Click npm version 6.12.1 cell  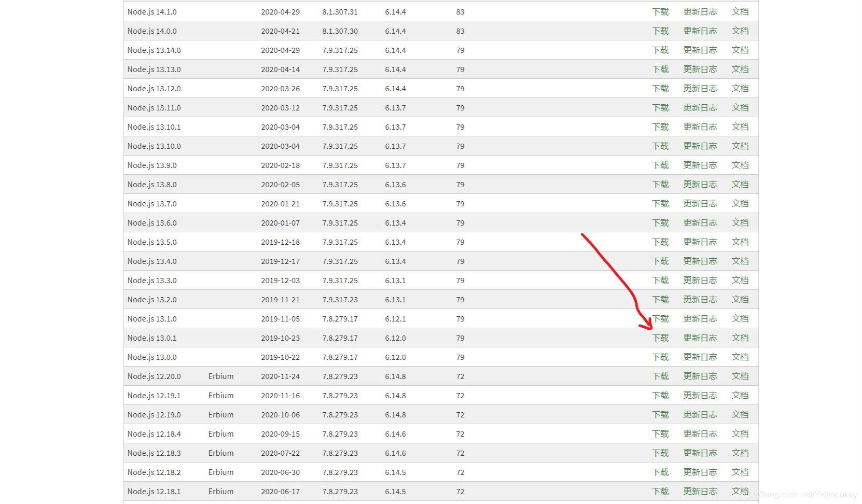pos(395,319)
